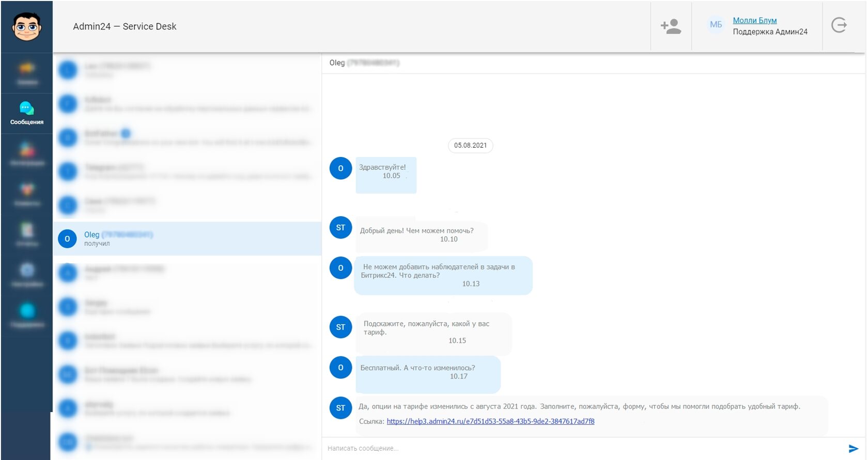
Task: Click the 'получил' preview under Oleg
Action: click(x=97, y=244)
